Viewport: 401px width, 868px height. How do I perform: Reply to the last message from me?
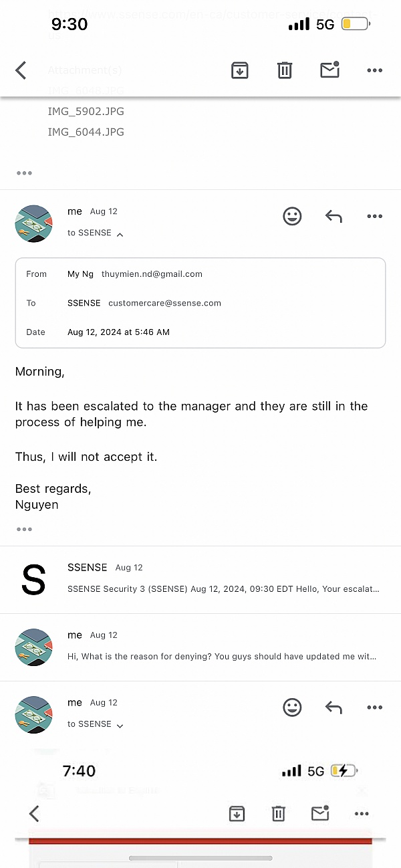click(333, 708)
